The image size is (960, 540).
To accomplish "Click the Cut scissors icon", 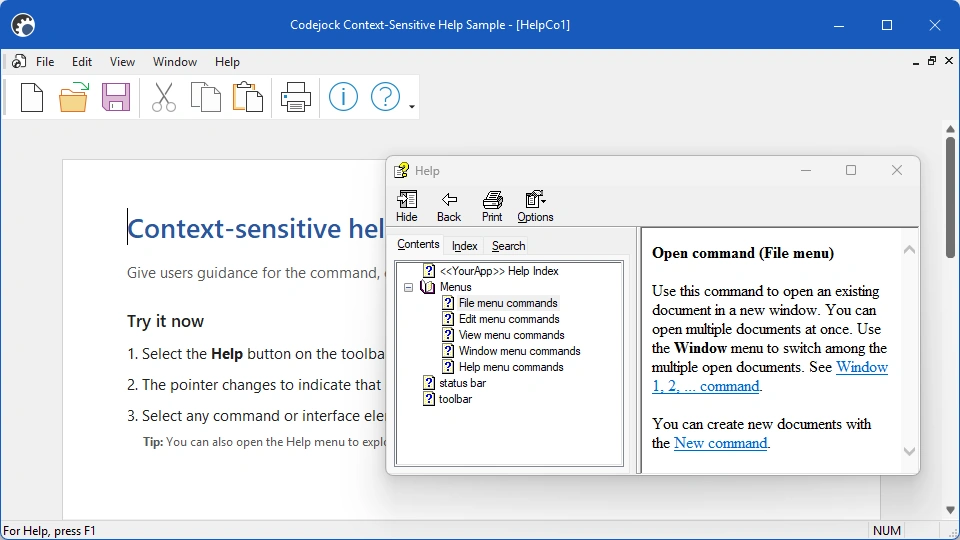I will tap(163, 97).
